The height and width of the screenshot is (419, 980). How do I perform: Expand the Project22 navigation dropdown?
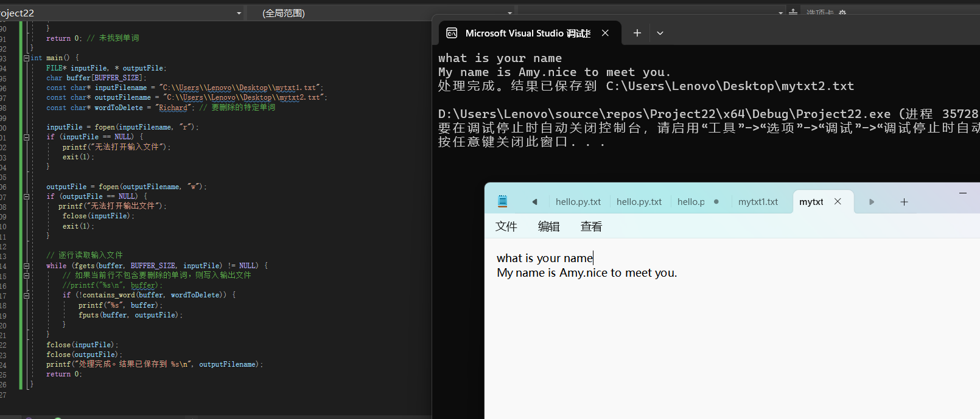(x=239, y=13)
